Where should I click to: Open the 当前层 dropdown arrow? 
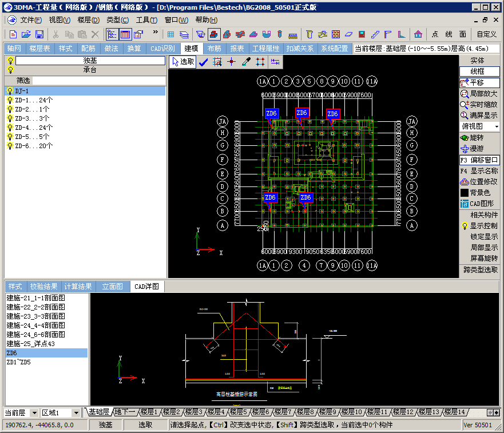(x=34, y=413)
